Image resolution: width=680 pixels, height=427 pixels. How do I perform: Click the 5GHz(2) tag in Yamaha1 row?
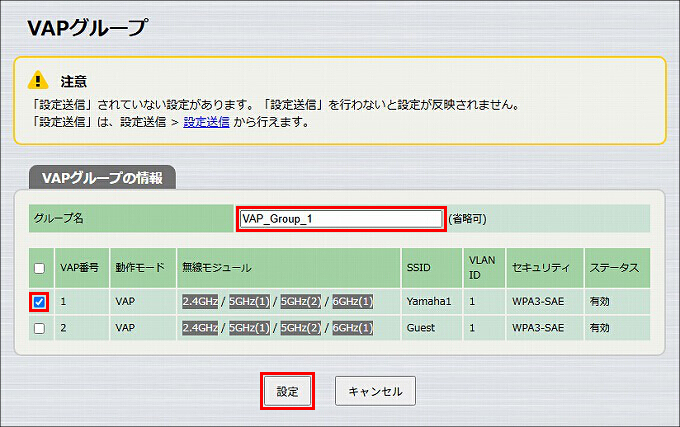[301, 301]
